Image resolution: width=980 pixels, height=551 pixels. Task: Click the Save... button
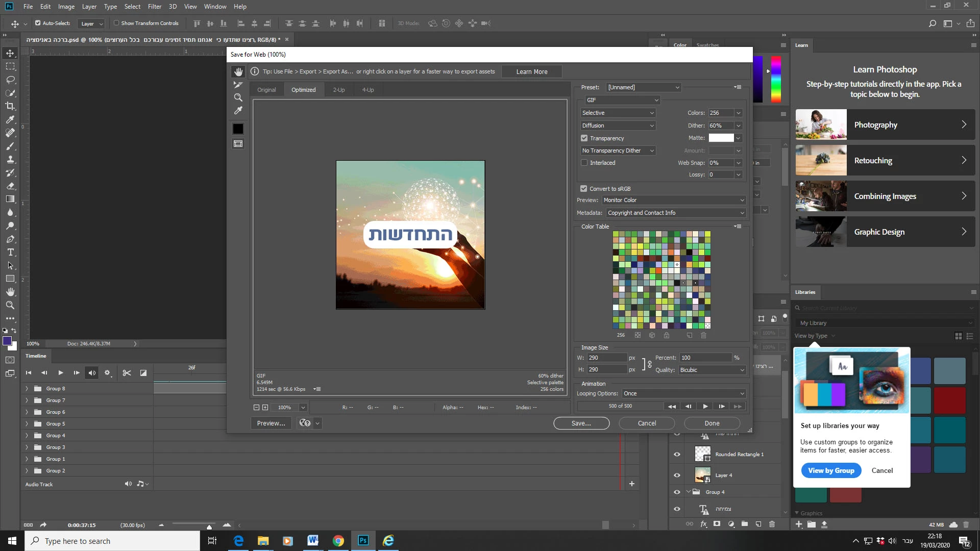(x=581, y=423)
